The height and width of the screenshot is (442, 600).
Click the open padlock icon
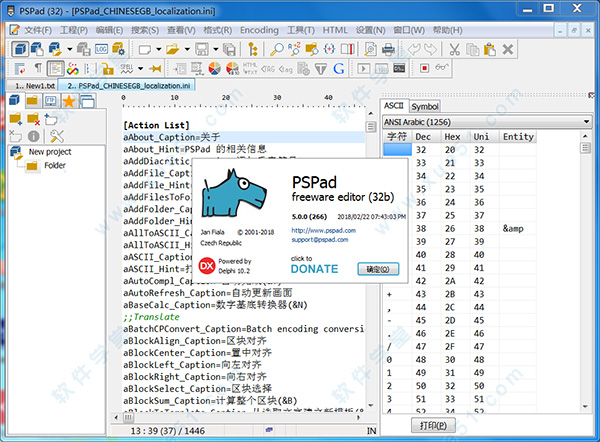(x=108, y=69)
